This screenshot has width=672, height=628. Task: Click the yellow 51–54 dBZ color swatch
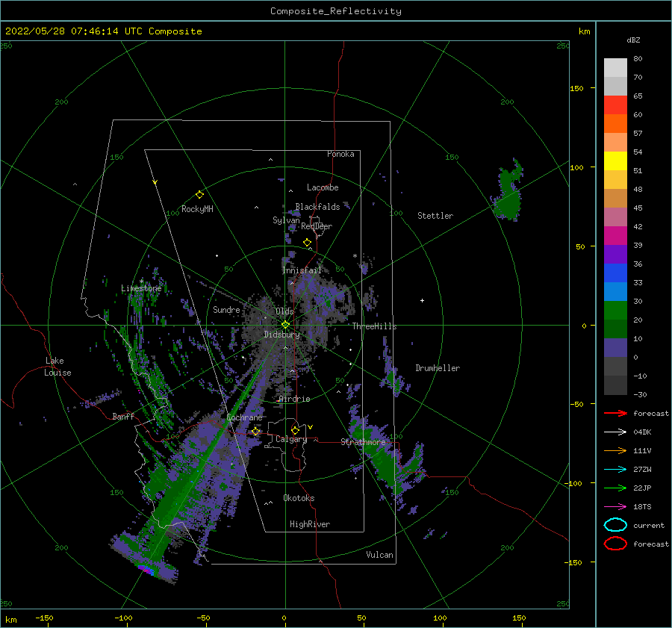click(615, 161)
